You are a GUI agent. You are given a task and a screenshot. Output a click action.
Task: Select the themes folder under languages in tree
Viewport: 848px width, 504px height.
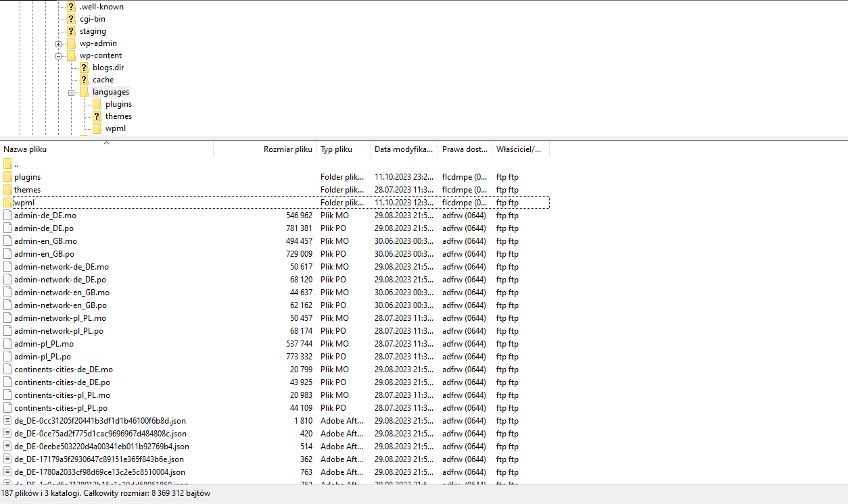[118, 116]
